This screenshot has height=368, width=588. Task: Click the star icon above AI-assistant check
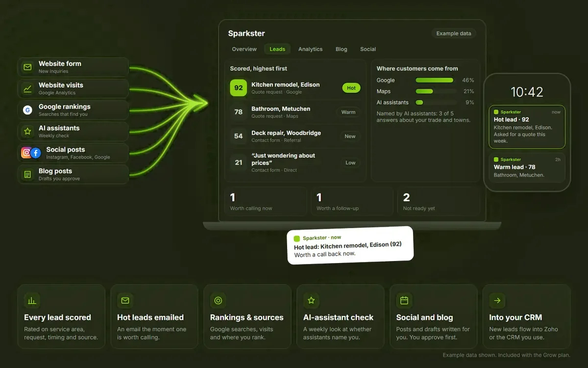point(311,300)
